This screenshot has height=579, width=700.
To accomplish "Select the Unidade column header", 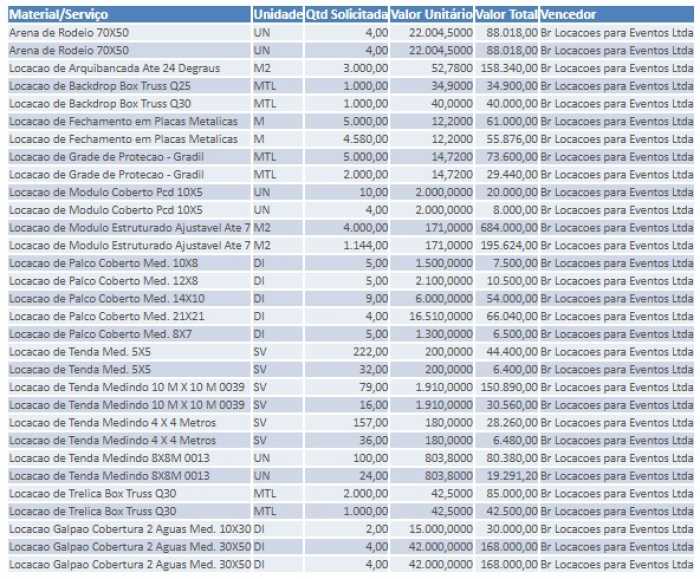I will click(x=278, y=15).
